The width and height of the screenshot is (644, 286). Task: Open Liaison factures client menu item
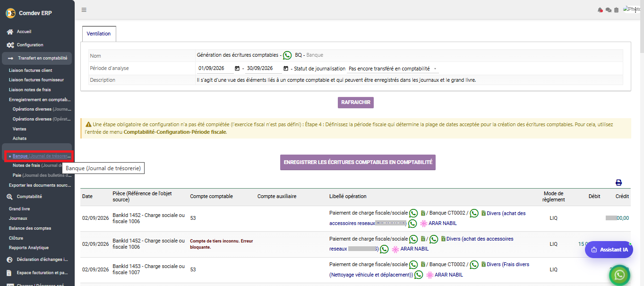31,70
